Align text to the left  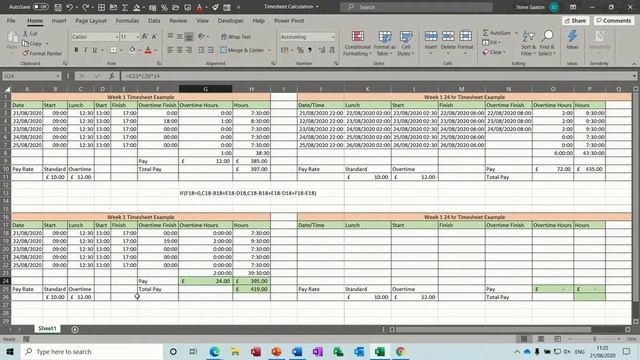point(170,50)
